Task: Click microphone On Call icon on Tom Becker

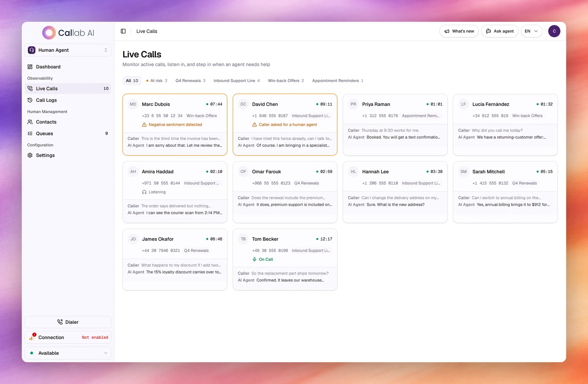Action: (255, 259)
